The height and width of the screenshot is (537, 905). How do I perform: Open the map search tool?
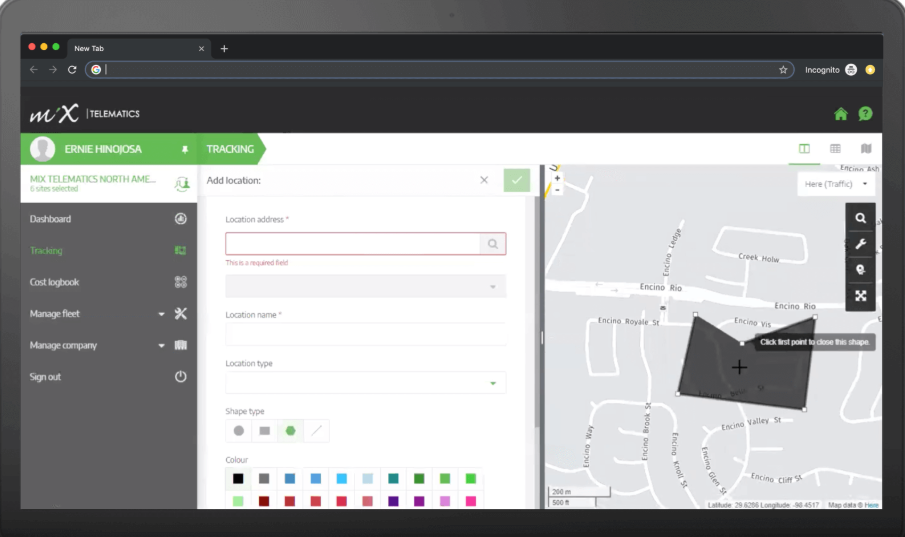861,218
